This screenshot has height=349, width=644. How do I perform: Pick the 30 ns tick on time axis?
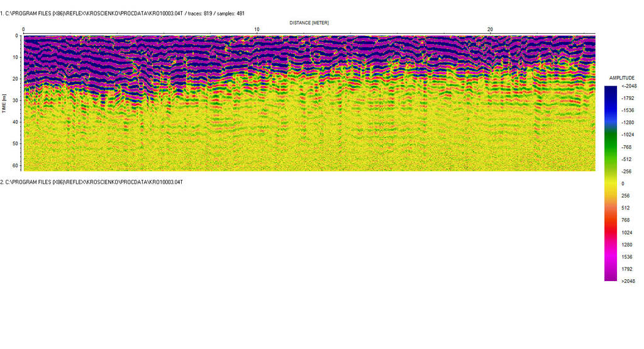tap(15, 100)
